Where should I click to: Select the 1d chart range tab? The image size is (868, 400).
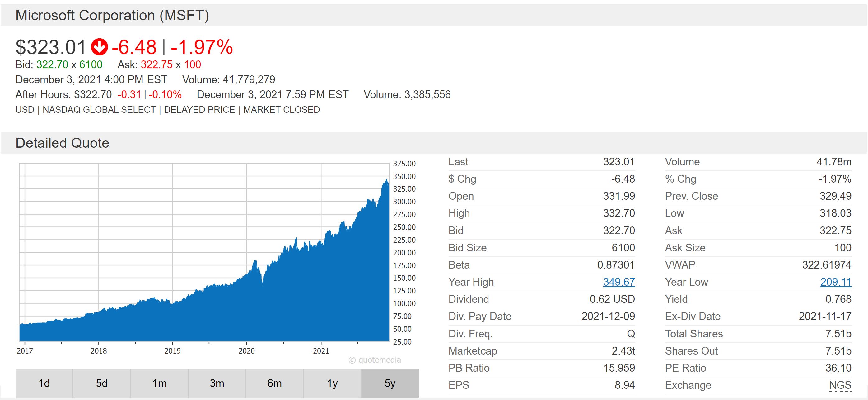click(44, 383)
